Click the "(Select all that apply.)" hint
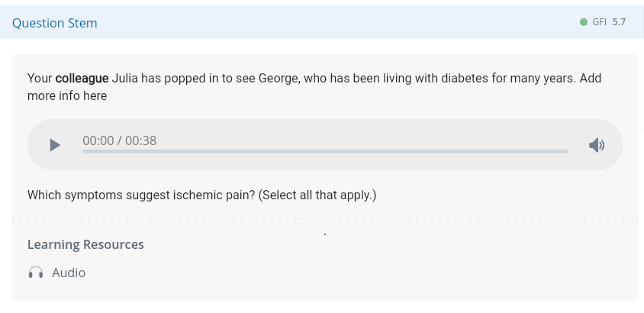The width and height of the screenshot is (644, 313). click(x=317, y=195)
